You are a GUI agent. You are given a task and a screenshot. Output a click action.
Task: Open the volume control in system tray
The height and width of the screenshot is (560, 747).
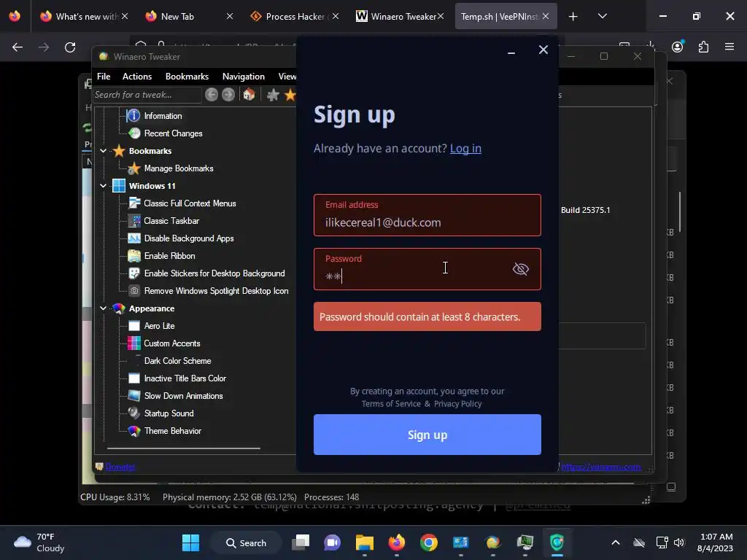pyautogui.click(x=679, y=542)
